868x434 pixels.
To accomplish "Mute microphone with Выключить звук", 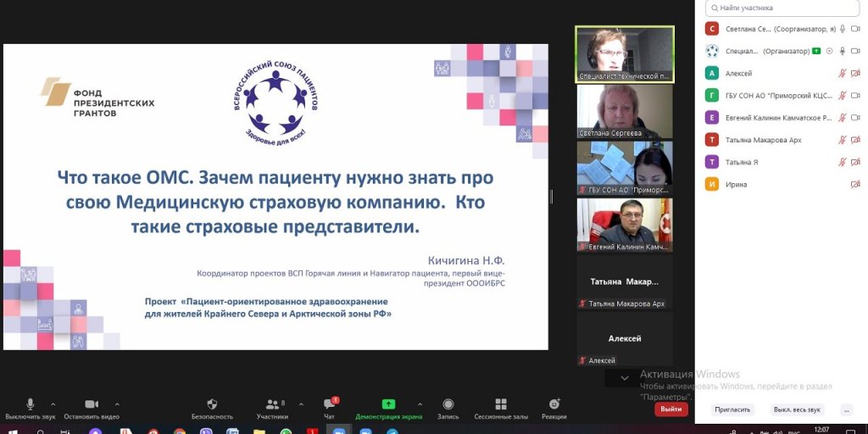I will [x=31, y=404].
